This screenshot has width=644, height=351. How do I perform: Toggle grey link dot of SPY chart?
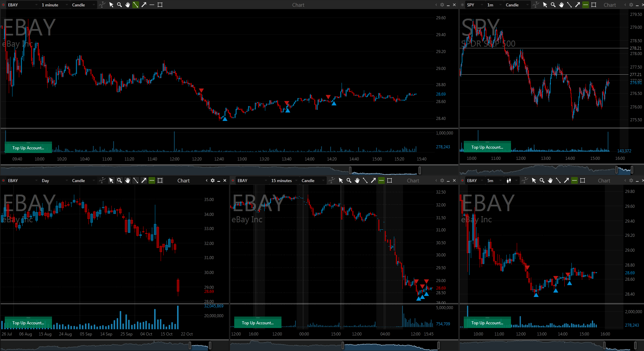(x=462, y=5)
